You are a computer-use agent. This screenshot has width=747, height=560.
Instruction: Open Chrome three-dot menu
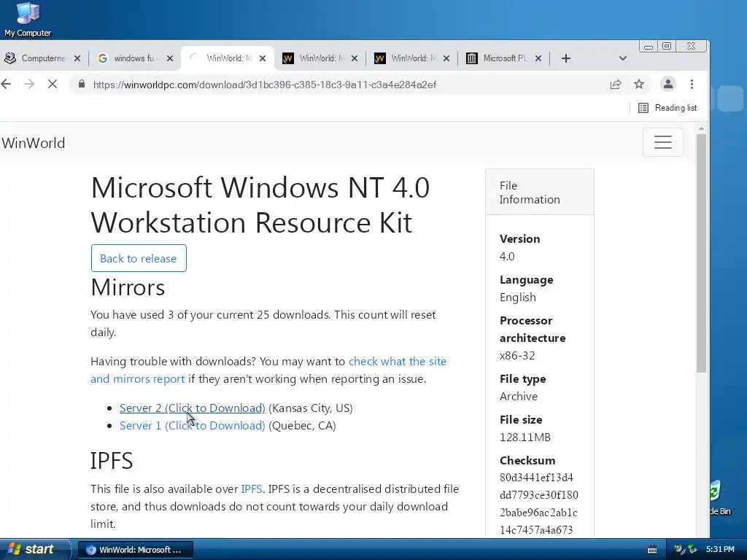(x=692, y=85)
